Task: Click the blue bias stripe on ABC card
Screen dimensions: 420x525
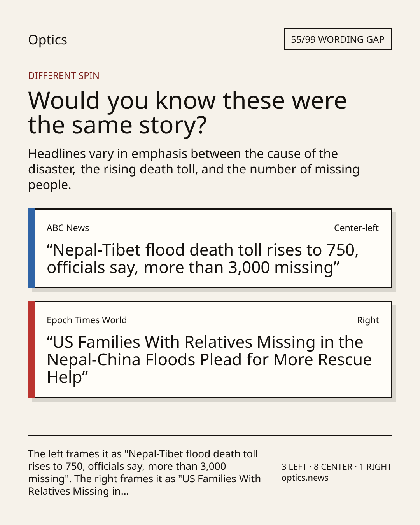Action: click(x=31, y=248)
